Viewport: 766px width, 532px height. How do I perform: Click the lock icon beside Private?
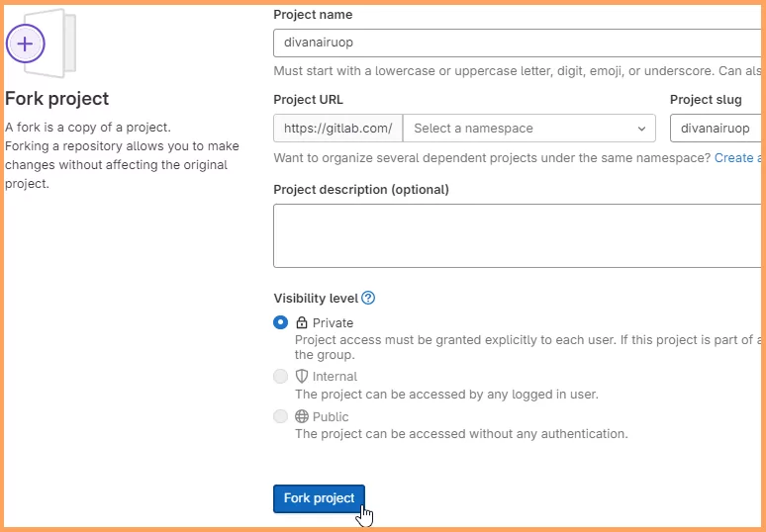point(302,322)
